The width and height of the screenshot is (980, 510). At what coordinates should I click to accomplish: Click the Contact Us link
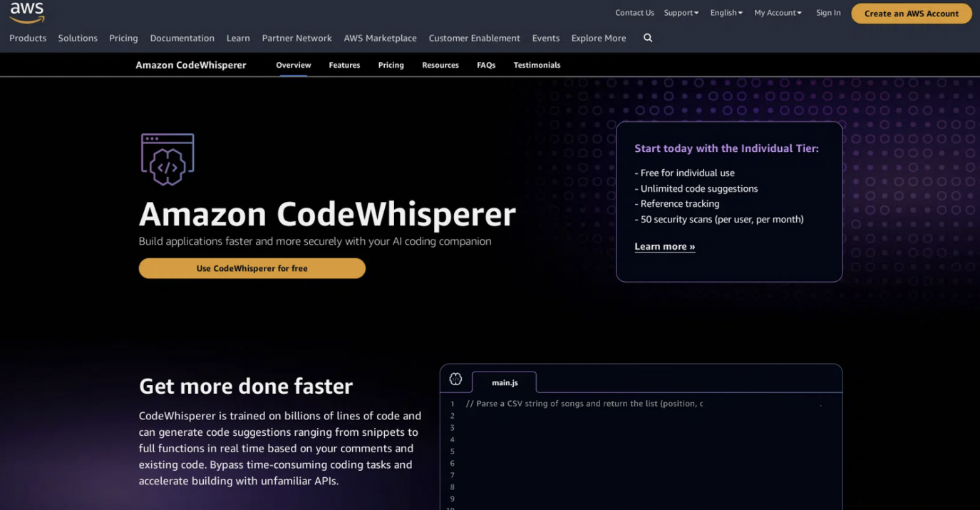pyautogui.click(x=634, y=13)
